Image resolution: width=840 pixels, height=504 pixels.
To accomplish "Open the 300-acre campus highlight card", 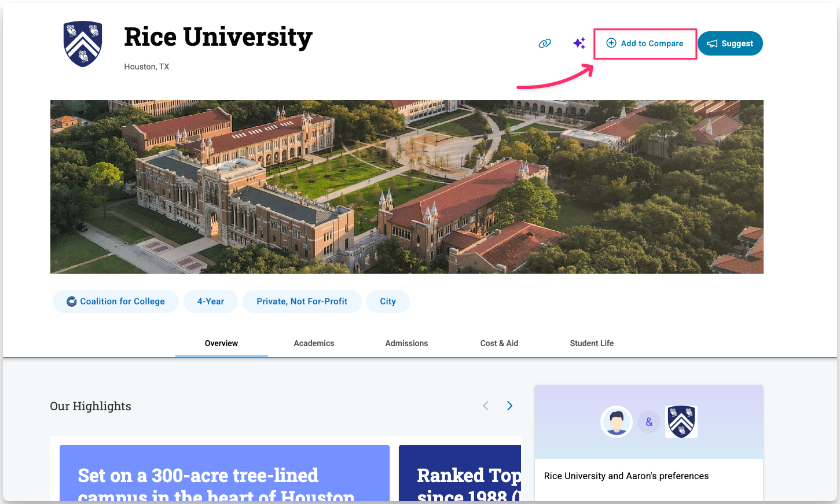I will pos(225,473).
